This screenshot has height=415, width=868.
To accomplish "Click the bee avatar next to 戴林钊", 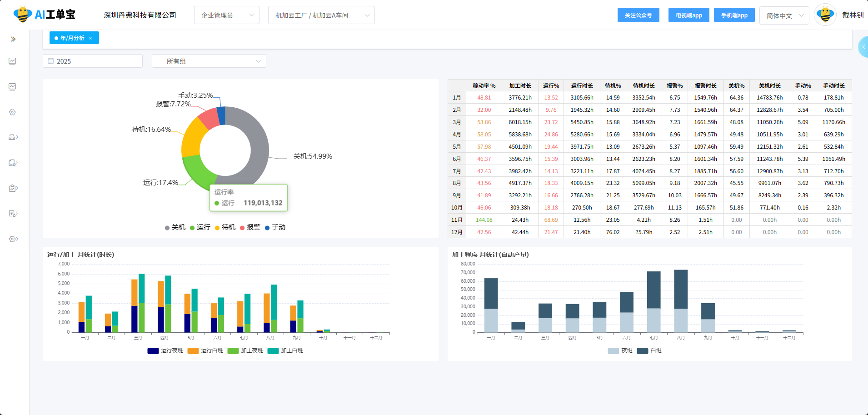I will pos(825,15).
